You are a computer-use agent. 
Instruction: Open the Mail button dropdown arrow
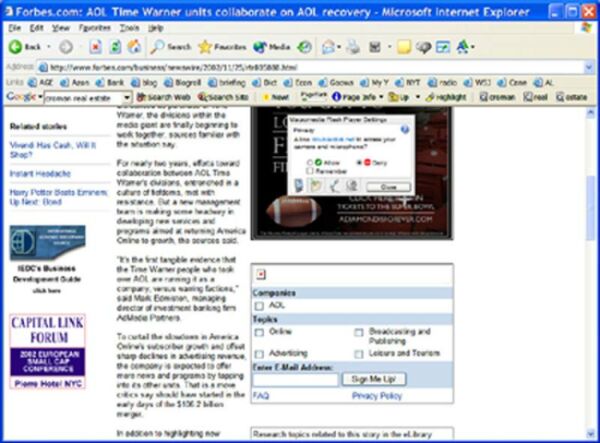click(339, 47)
